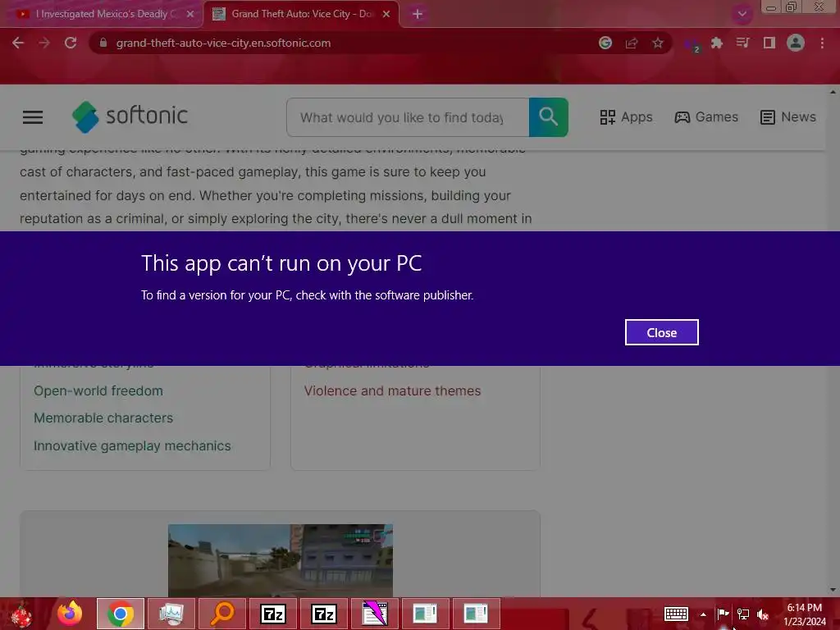Switch to Chrome taskbar icon
This screenshot has height=630, width=840.
(x=121, y=614)
